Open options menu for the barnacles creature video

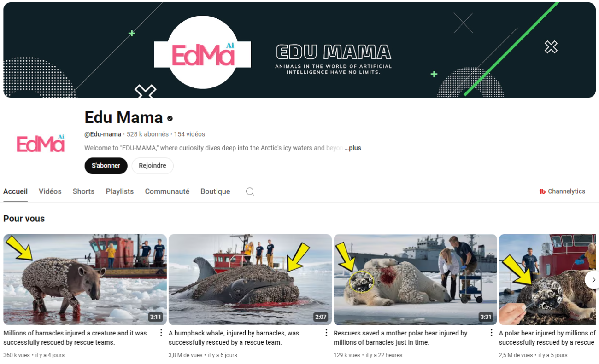point(161,333)
